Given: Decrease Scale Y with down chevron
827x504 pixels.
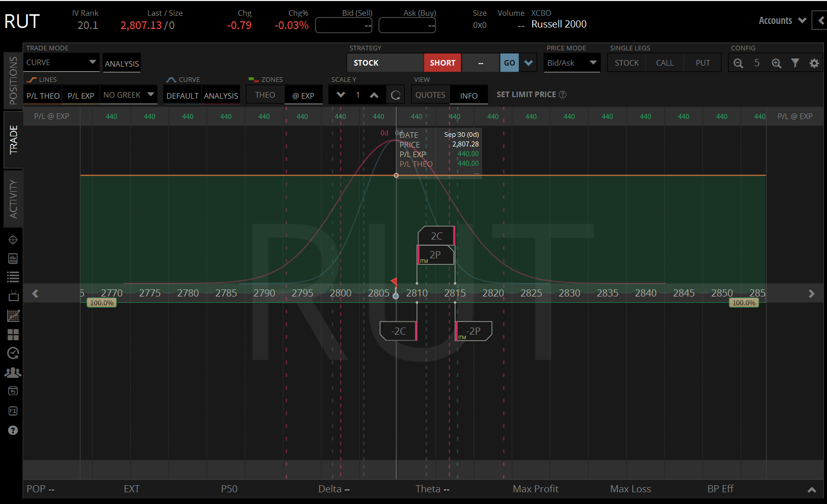Looking at the screenshot, I should click(x=341, y=95).
